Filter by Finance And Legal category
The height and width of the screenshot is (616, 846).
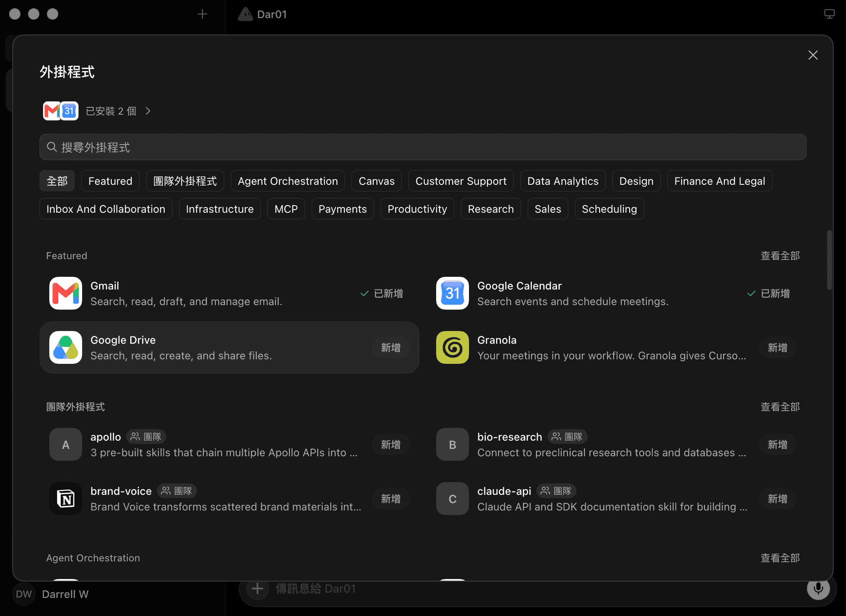click(x=720, y=181)
